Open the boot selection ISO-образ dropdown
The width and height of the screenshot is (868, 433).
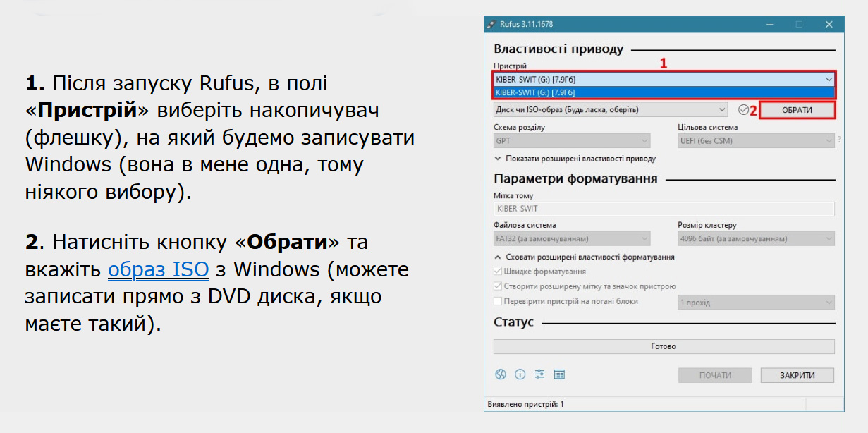[611, 110]
